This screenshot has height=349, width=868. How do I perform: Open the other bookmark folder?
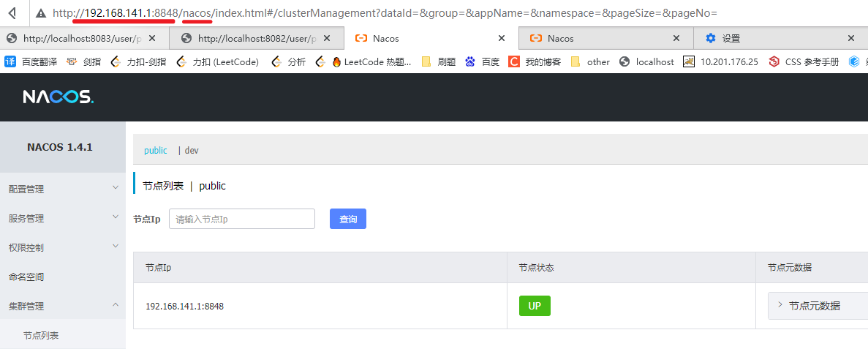pyautogui.click(x=590, y=61)
